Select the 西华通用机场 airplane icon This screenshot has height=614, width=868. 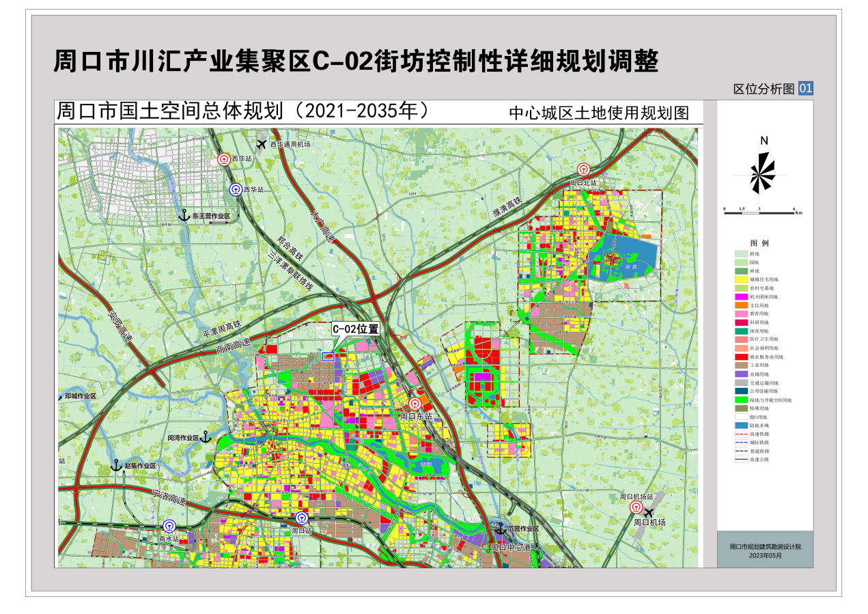pyautogui.click(x=262, y=144)
